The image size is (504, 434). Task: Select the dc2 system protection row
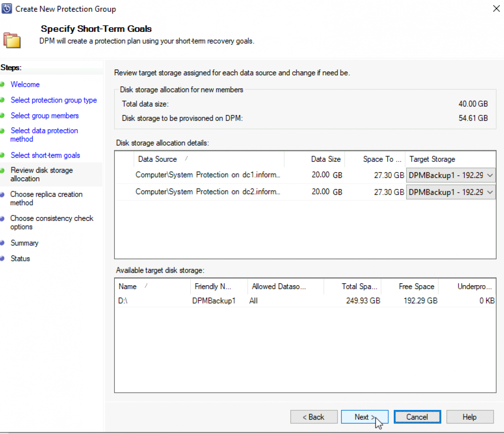click(230, 192)
